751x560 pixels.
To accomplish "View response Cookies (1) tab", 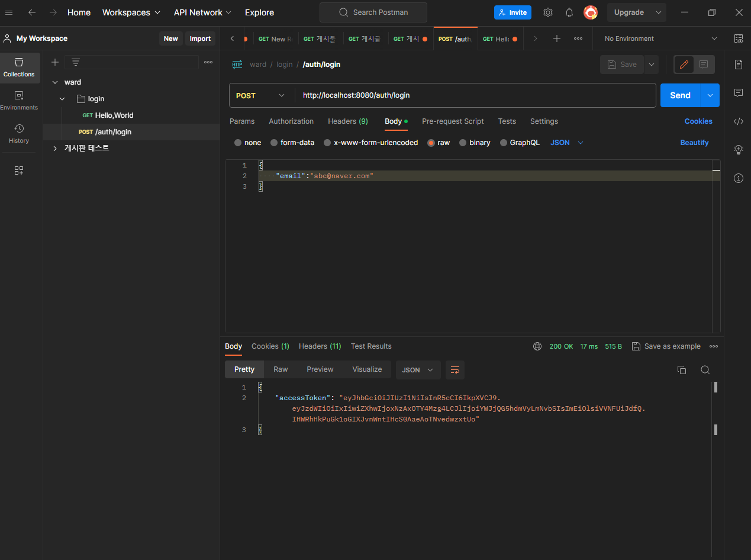I will pos(270,346).
